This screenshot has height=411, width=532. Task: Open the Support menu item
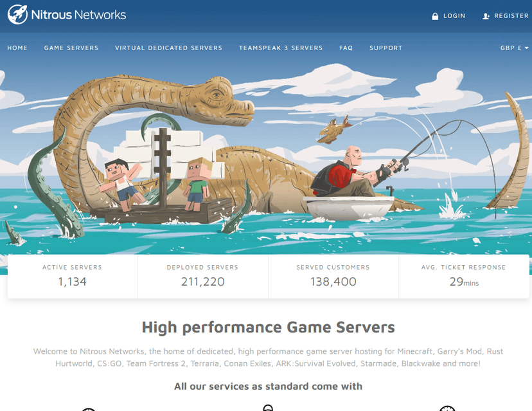[386, 48]
